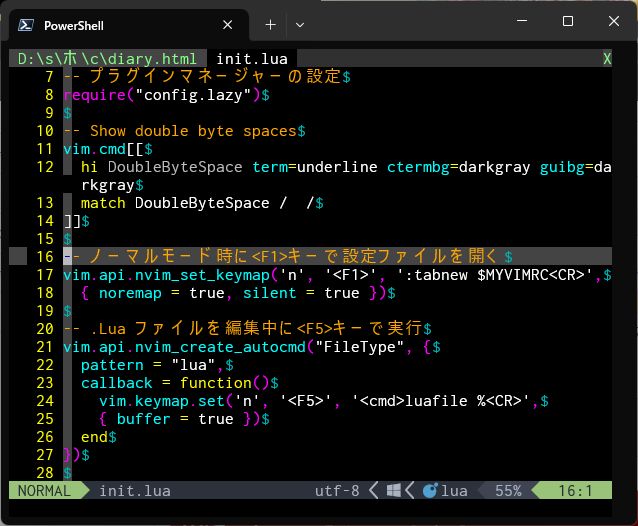Click the NORMAL mode indicator

(x=44, y=491)
